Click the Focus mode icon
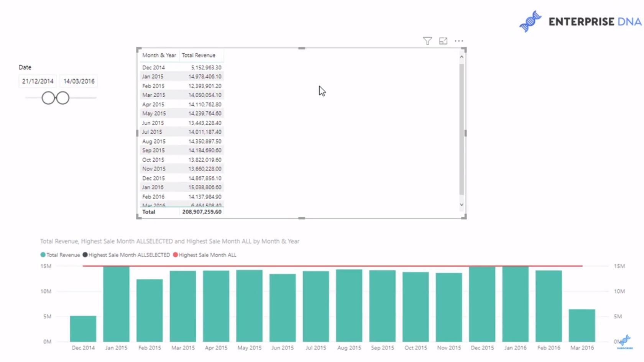Screen dimensions: 644x362 pos(443,41)
